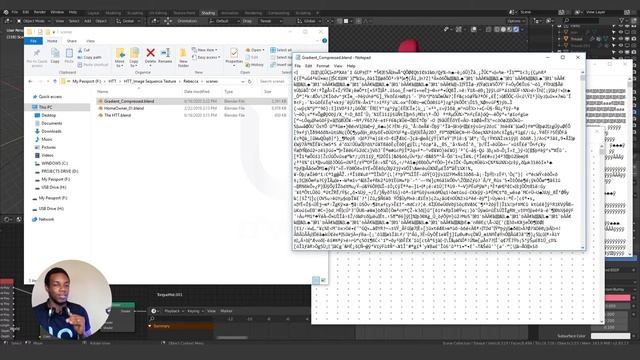Screen dimensions: 640x360
Task: Open Blender timeline Playback menu
Action: point(173,311)
